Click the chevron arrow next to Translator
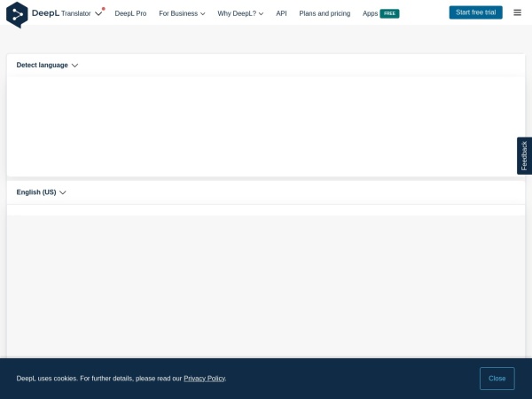 tap(98, 14)
